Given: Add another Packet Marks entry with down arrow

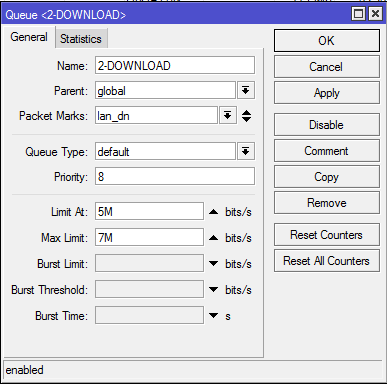Looking at the screenshot, I should [x=247, y=120].
